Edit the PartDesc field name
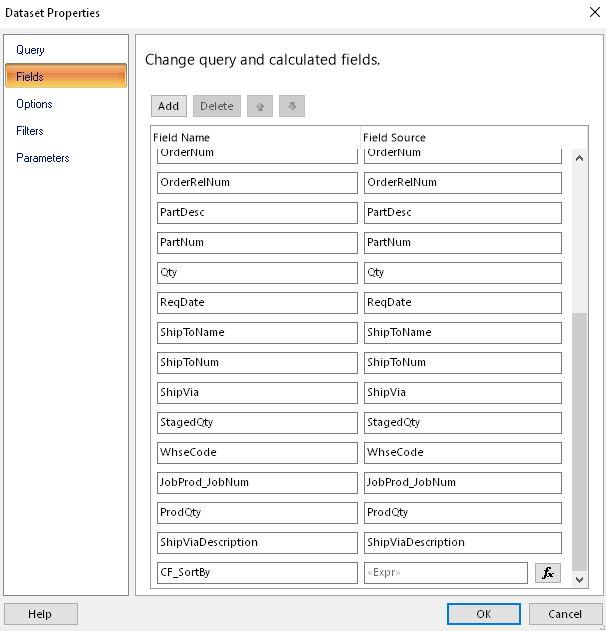Viewport: 606px width, 631px height. pyautogui.click(x=257, y=213)
